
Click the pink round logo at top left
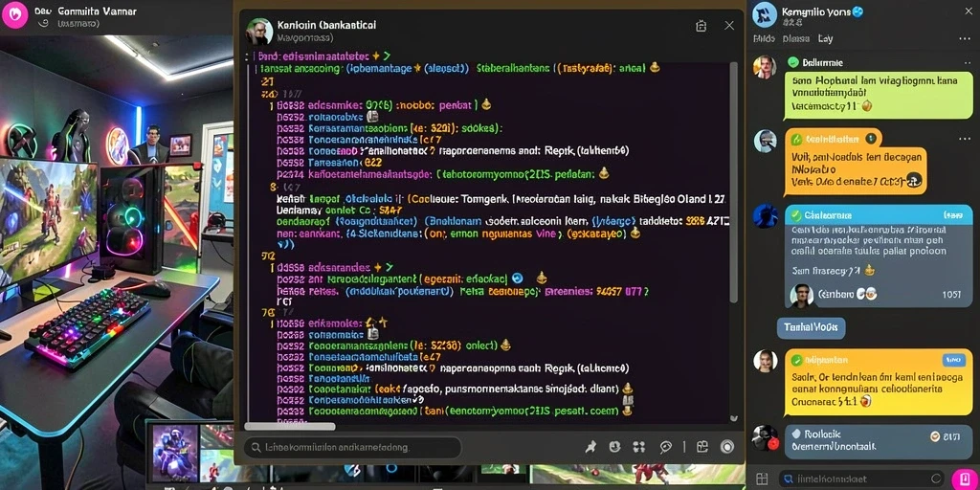point(15,13)
